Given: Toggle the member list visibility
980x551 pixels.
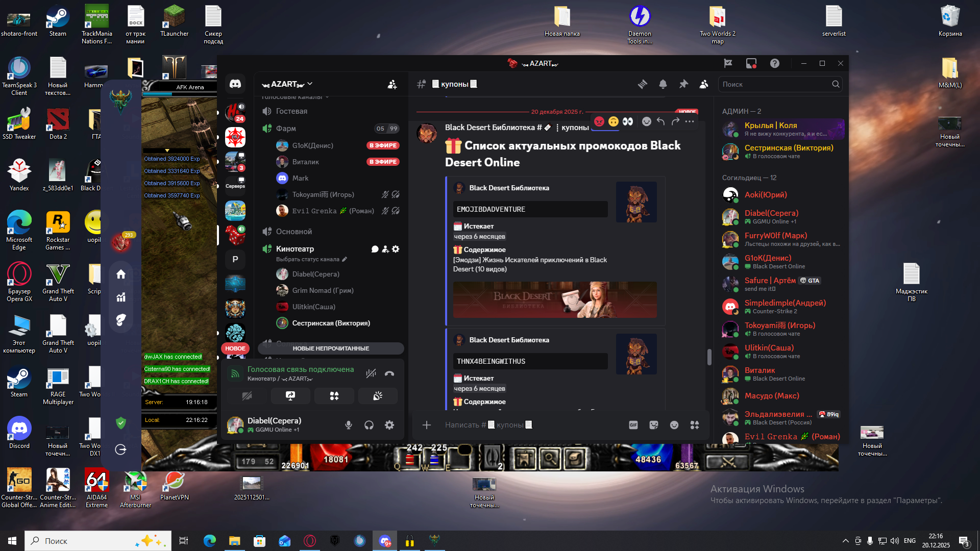Looking at the screenshot, I should (704, 84).
